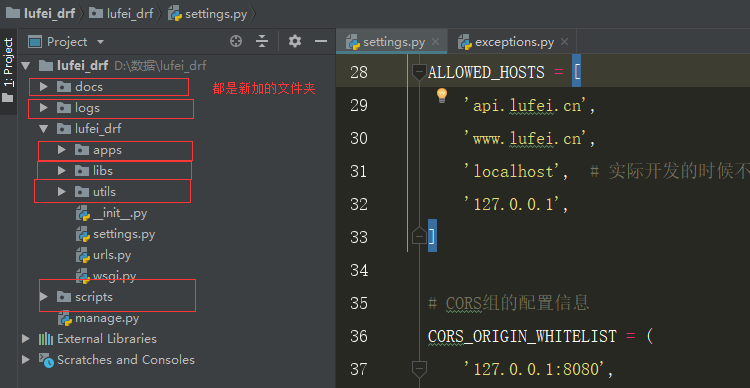Click the CORS comment on line 35
This screenshot has height=388, width=750.
509,303
